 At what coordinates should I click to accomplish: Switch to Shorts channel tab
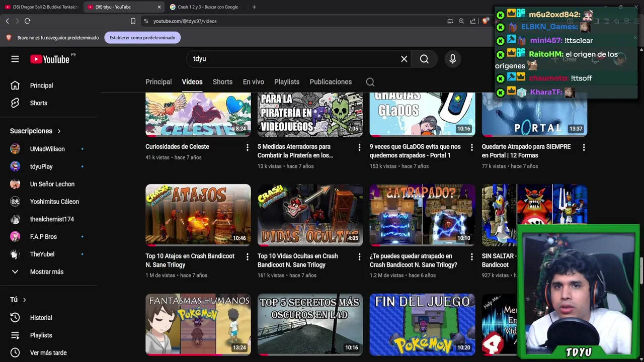(222, 82)
